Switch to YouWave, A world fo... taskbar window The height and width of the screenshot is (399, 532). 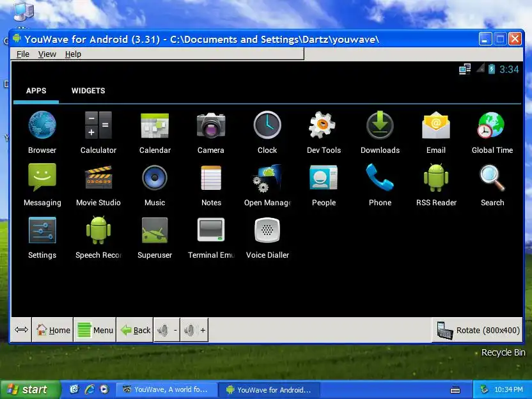click(166, 389)
